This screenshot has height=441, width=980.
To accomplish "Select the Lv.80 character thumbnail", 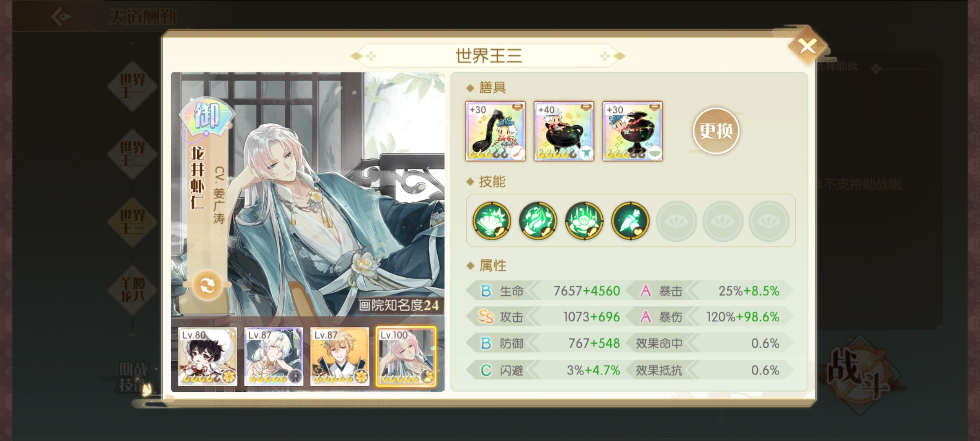I will 207,356.
